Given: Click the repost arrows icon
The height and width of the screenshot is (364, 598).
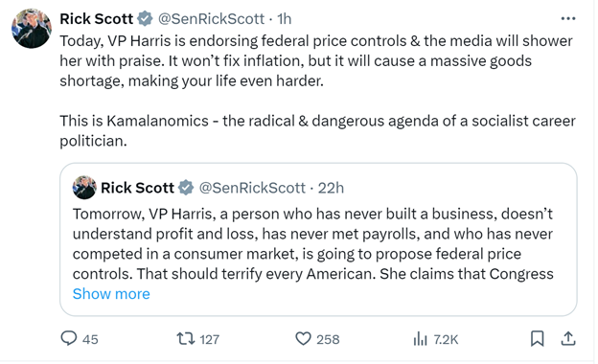Looking at the screenshot, I should tap(186, 338).
